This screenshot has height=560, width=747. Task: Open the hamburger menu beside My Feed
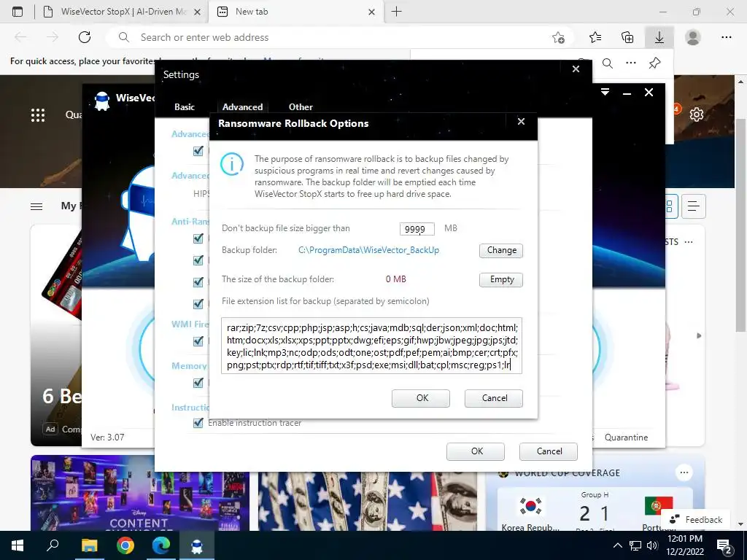[36, 206]
